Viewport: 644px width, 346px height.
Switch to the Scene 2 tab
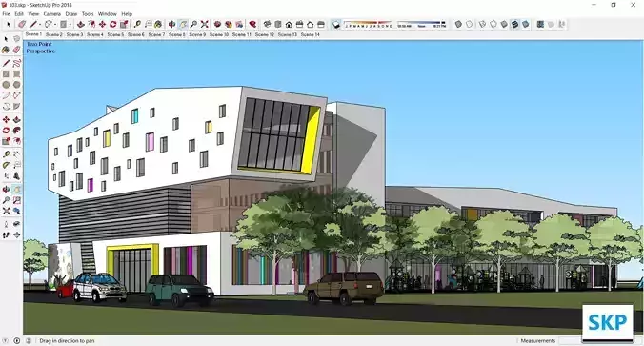coord(53,34)
